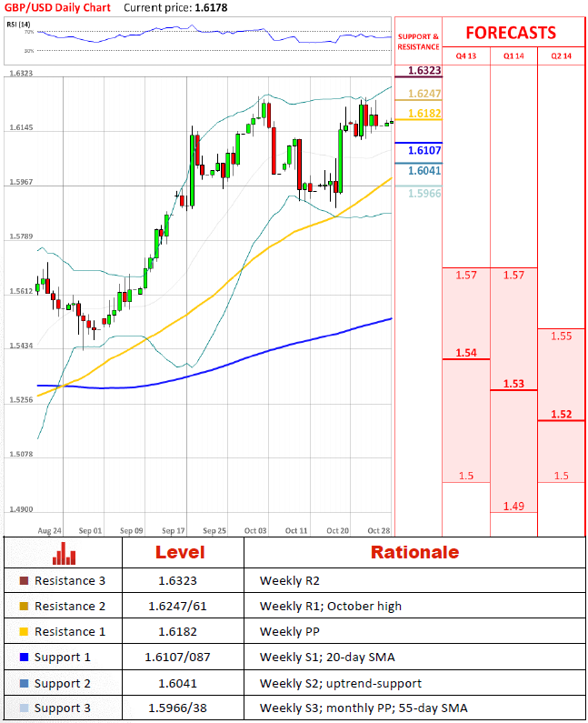588x723 pixels.
Task: Click the 'Resistance 3' row label
Action: 70,580
